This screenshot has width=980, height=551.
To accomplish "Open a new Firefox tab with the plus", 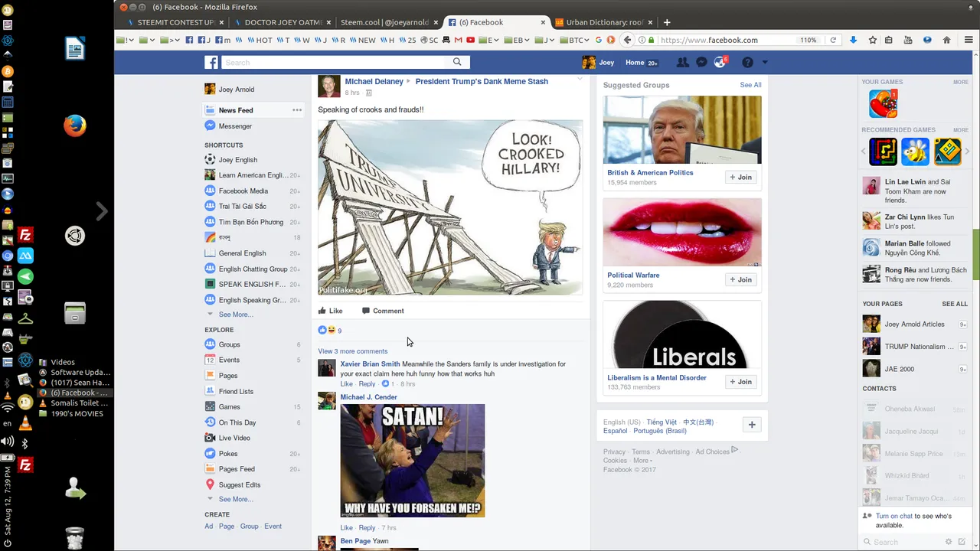I will (667, 22).
